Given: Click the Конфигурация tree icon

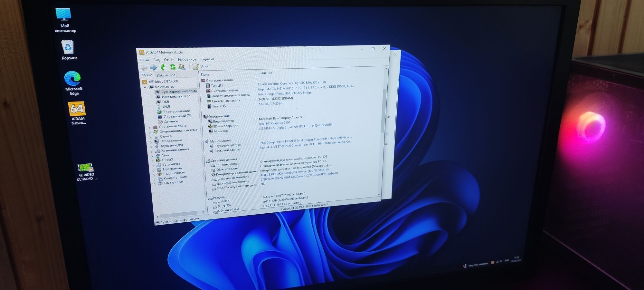Looking at the screenshot, I should click(x=160, y=179).
